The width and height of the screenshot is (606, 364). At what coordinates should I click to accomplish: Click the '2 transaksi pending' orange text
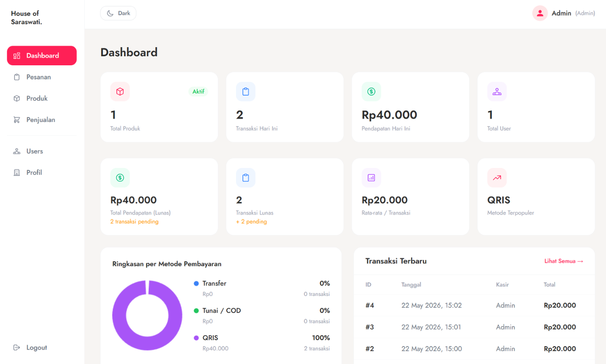134,222
